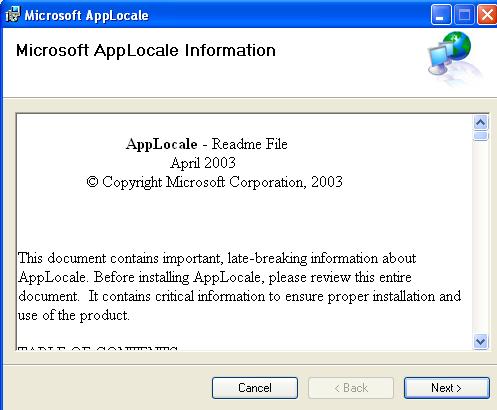Click the 'Readme File' text in the readme header
Image resolution: width=497 pixels, height=410 pixels.
pyautogui.click(x=250, y=144)
